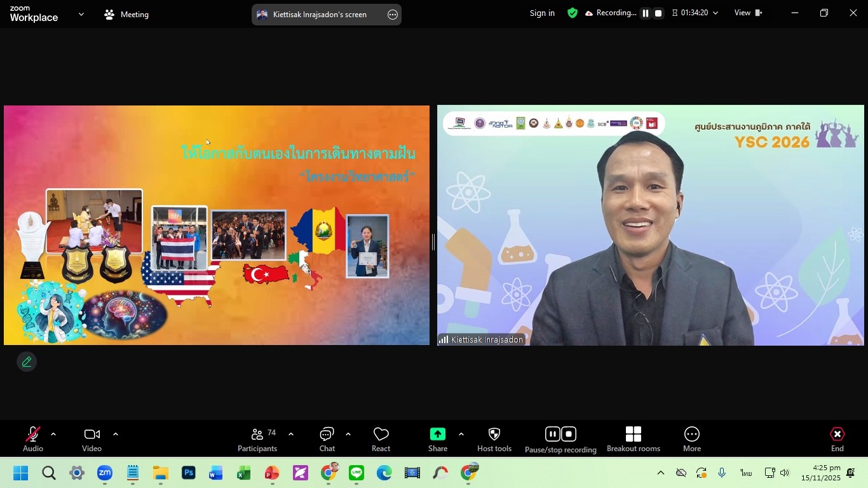
Task: Stop recording in the top bar
Action: (x=658, y=13)
